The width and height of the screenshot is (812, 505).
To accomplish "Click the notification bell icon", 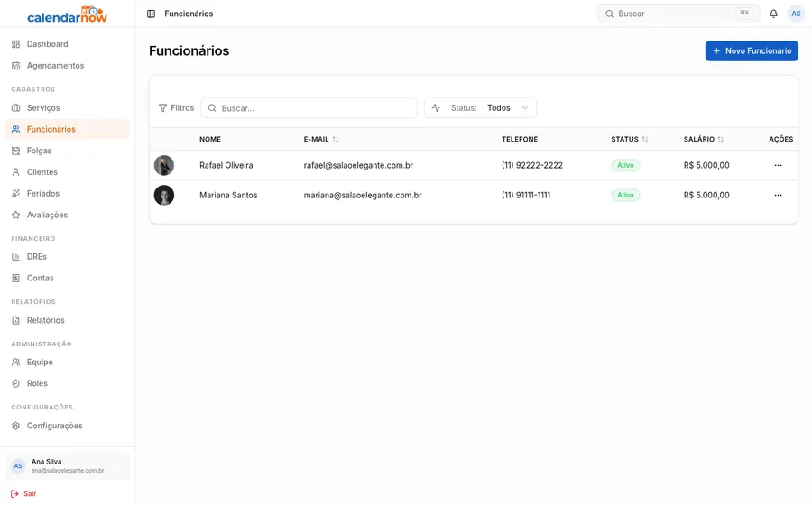I will click(773, 14).
